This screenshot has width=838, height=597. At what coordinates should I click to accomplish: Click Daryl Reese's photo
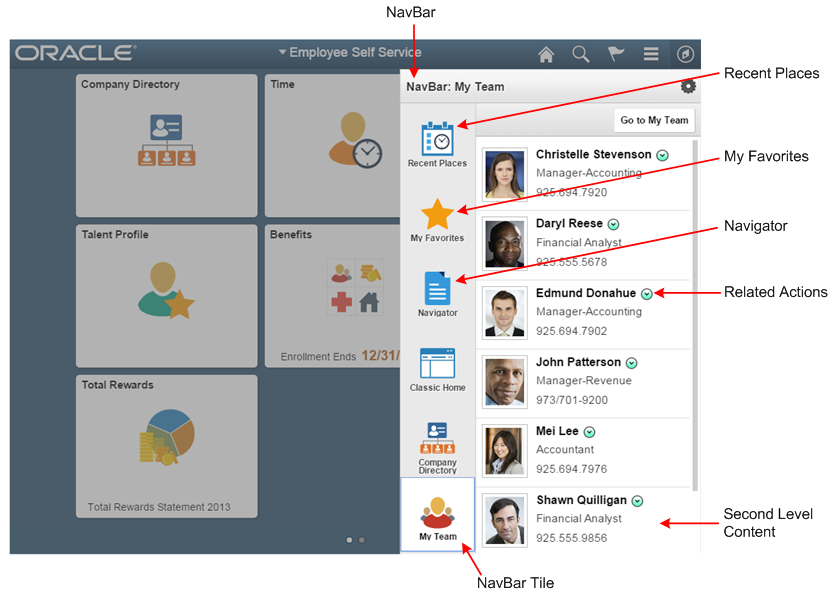point(505,243)
